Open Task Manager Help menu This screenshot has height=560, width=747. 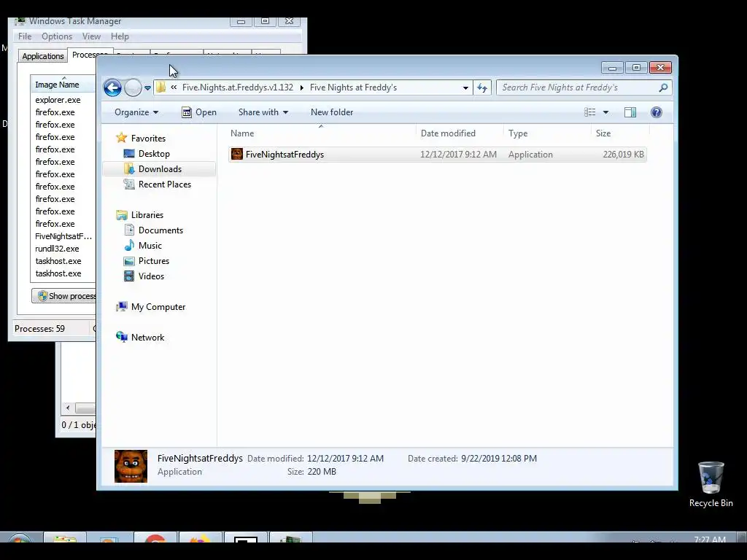point(120,36)
